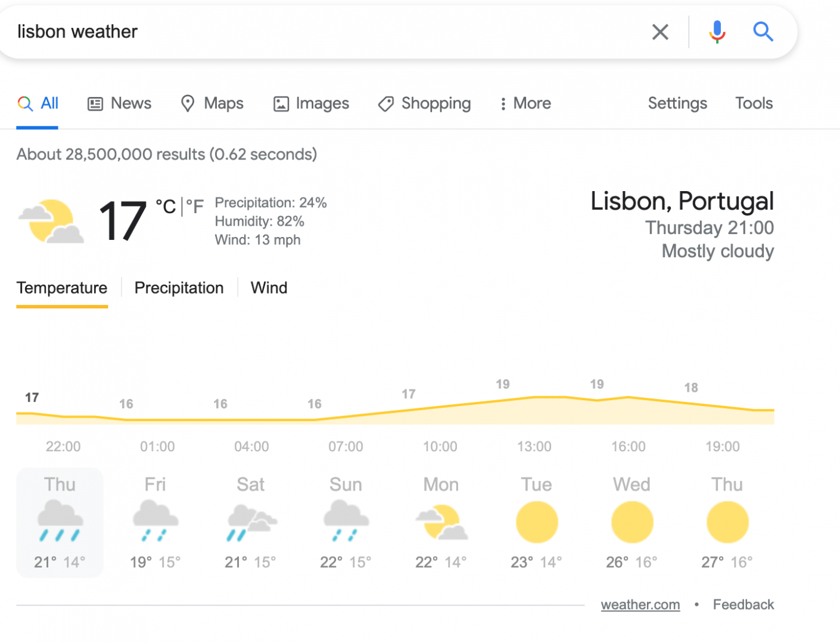Select Friday's rain forecast icon
This screenshot has height=643, width=840.
(x=155, y=521)
